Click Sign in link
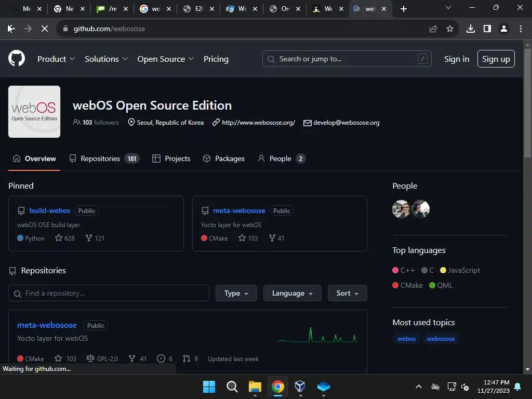 click(457, 59)
